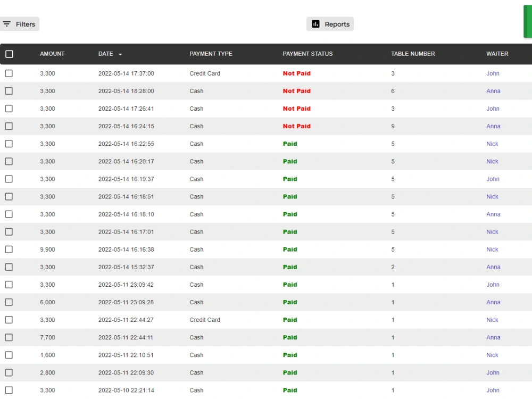Open waiter Nick on 16:20:17 row
This screenshot has width=532, height=399.
(x=492, y=162)
